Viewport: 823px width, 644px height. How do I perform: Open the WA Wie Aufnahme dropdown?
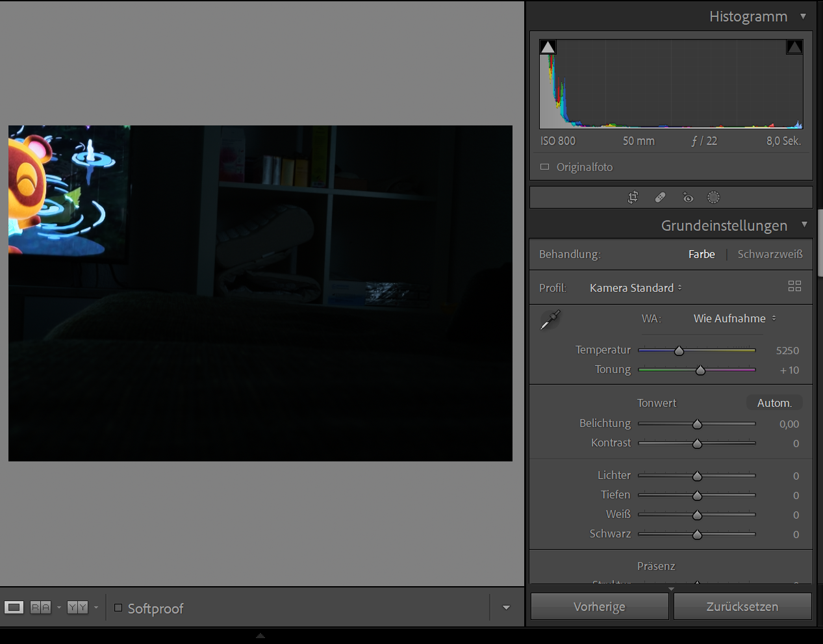[735, 318]
